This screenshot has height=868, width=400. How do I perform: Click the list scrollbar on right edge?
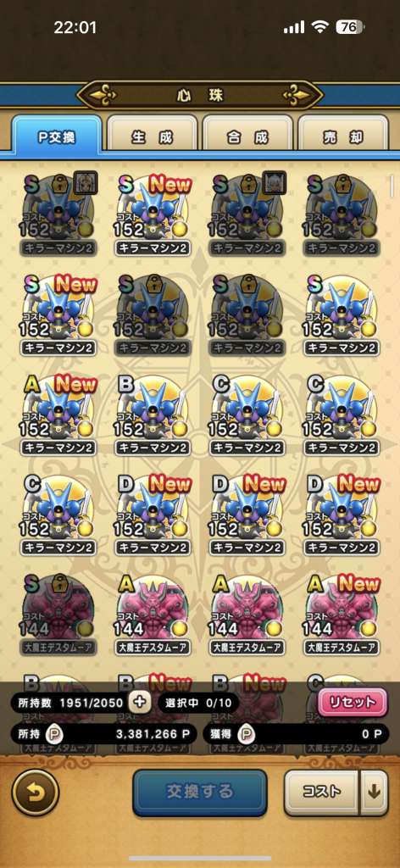(392, 186)
